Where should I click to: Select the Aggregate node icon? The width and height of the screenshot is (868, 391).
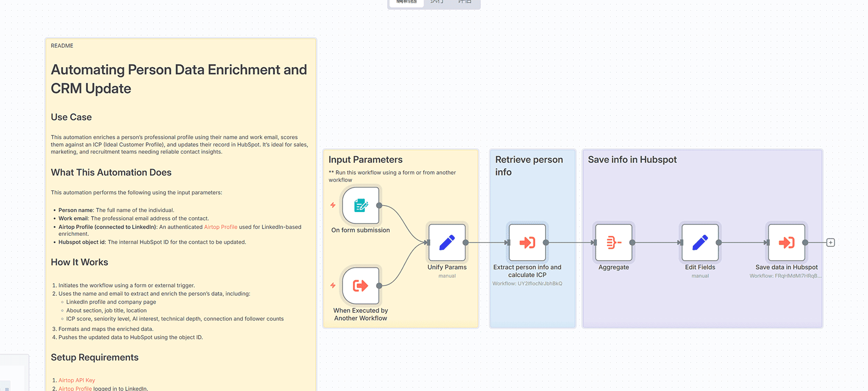pos(613,242)
